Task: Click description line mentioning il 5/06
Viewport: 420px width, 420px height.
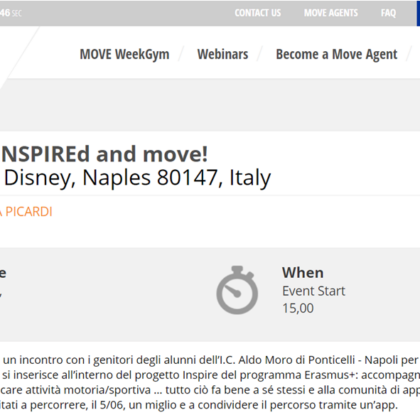Action: pos(199,405)
